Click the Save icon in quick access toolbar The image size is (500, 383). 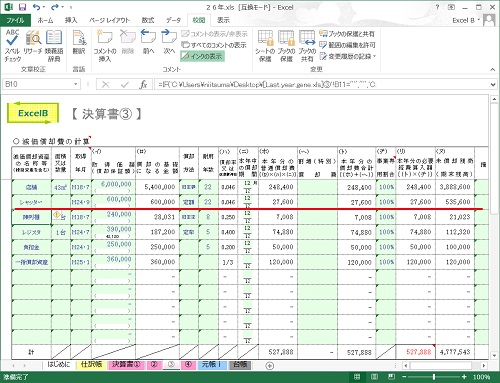(22, 7)
